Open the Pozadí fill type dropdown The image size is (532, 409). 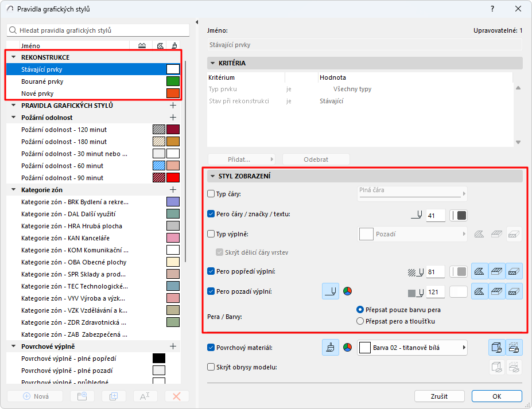(412, 234)
